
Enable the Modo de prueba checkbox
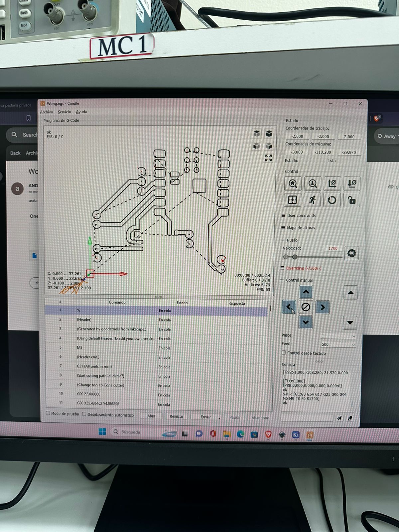pyautogui.click(x=48, y=413)
